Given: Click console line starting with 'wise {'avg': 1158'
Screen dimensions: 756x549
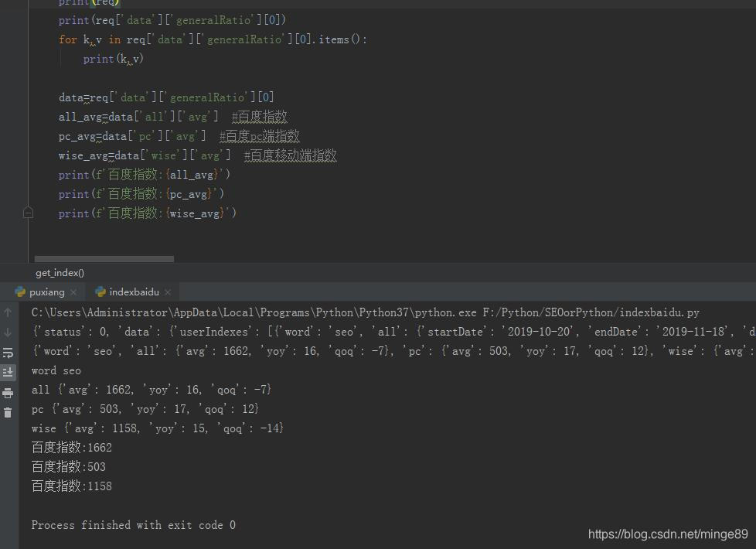Looking at the screenshot, I should (x=158, y=428).
